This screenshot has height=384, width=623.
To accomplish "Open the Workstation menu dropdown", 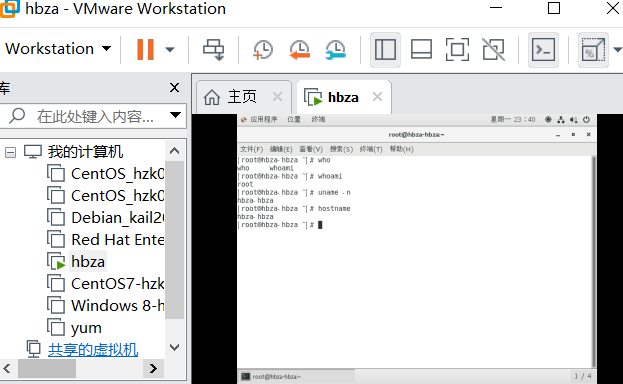I will 58,49.
